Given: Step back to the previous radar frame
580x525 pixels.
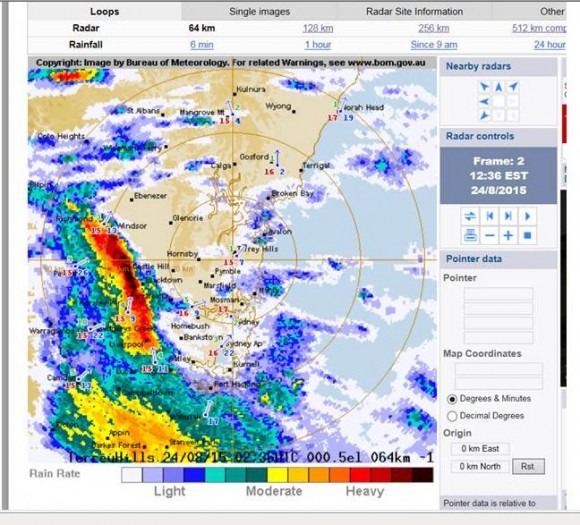Looking at the screenshot, I should point(490,216).
